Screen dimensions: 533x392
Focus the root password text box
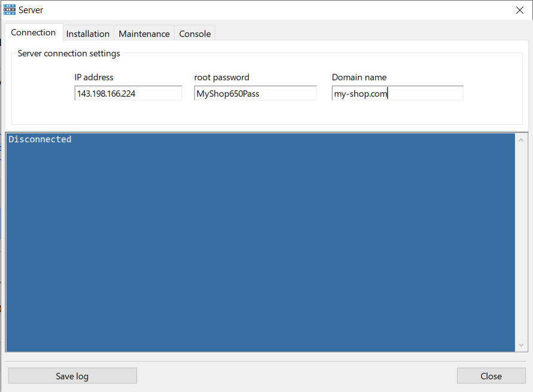tap(255, 93)
